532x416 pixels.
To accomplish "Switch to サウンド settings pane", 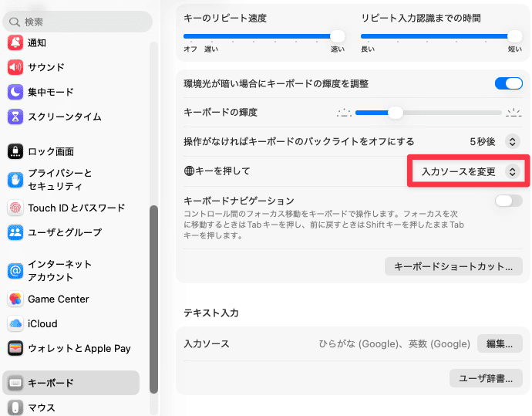I will pyautogui.click(x=46, y=67).
